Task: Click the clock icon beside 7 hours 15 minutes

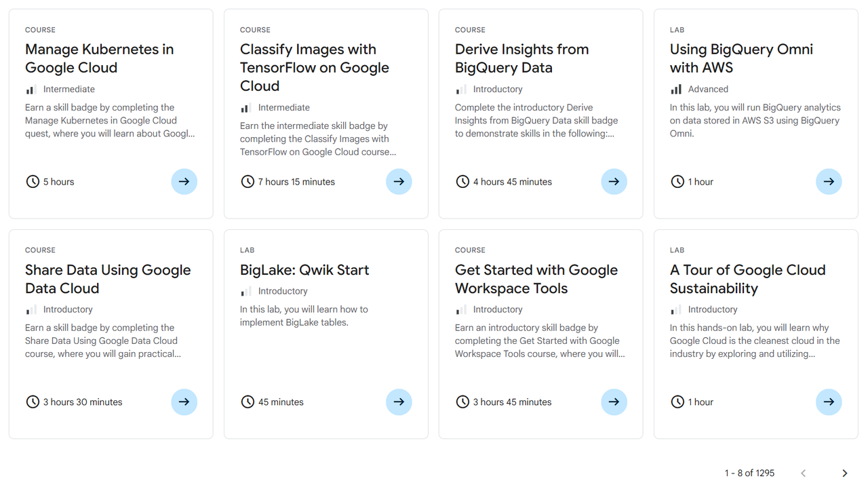Action: (x=248, y=182)
